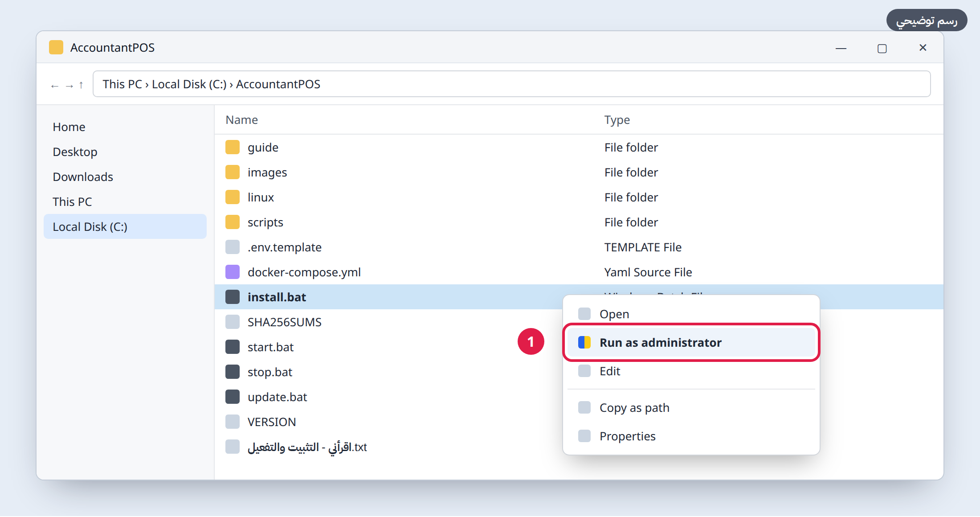Select the SHA256SUMS file name

[x=285, y=322]
